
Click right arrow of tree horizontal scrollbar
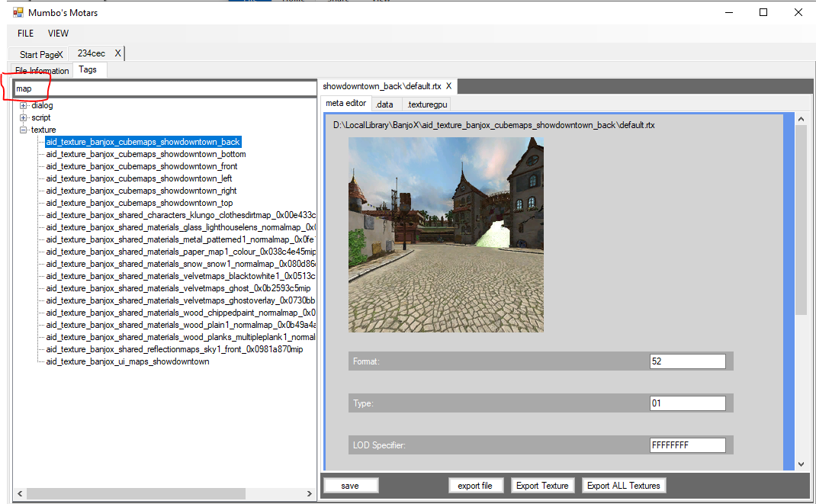[309, 493]
